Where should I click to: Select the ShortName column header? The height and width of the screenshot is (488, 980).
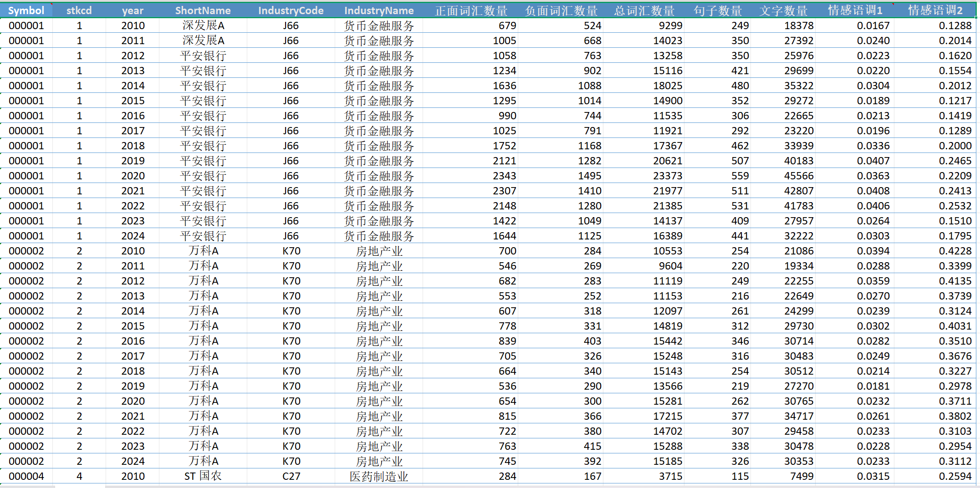point(203,10)
